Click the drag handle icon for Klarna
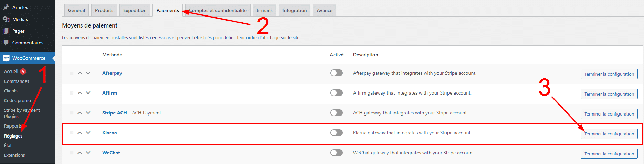 [72, 133]
